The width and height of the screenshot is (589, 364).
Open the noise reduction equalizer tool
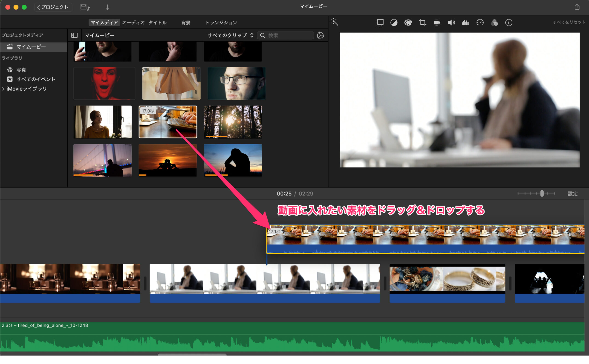pos(465,23)
